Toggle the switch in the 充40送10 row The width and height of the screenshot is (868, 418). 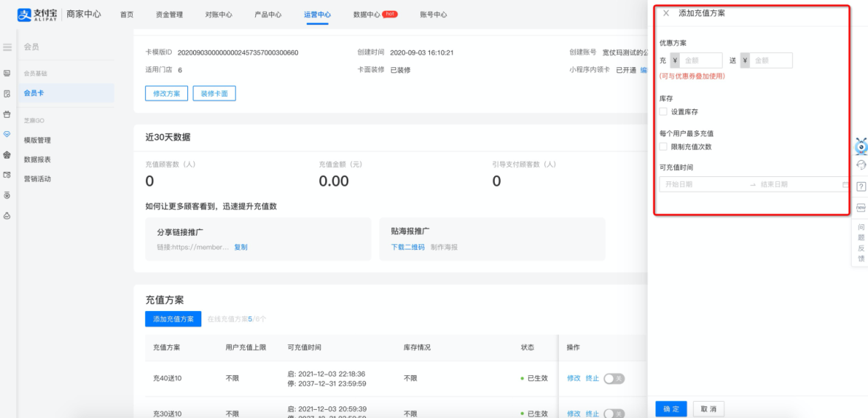click(x=614, y=379)
